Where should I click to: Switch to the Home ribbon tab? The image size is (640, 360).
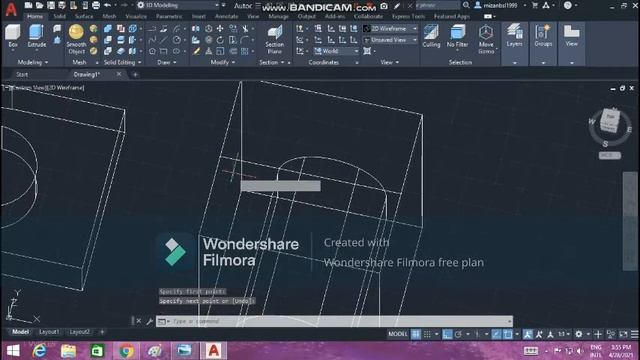(x=35, y=16)
